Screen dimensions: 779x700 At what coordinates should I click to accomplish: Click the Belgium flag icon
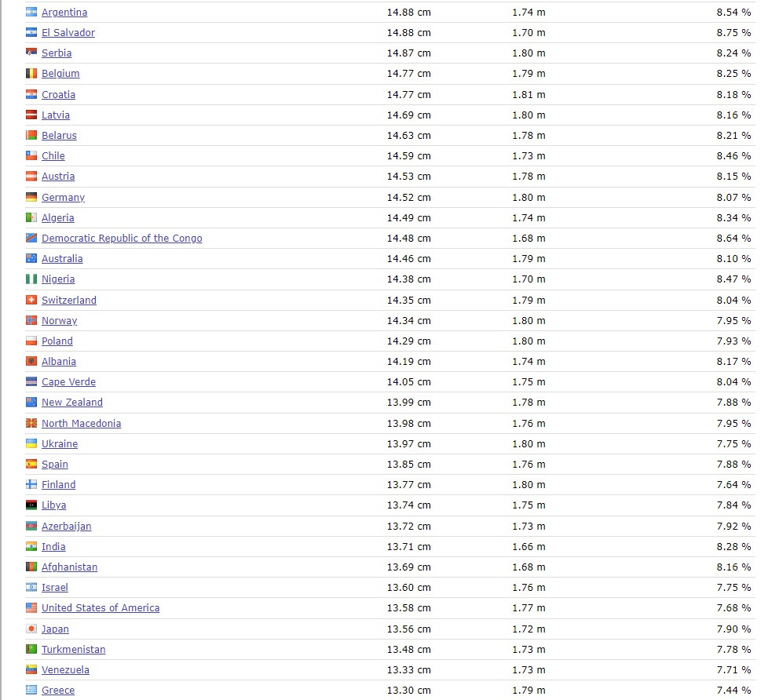coord(31,74)
